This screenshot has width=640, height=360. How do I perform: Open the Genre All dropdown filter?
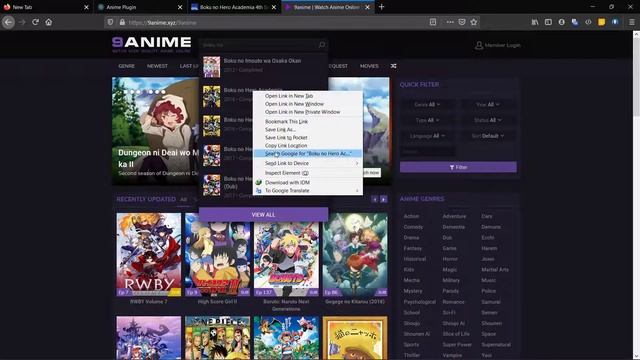(427, 104)
